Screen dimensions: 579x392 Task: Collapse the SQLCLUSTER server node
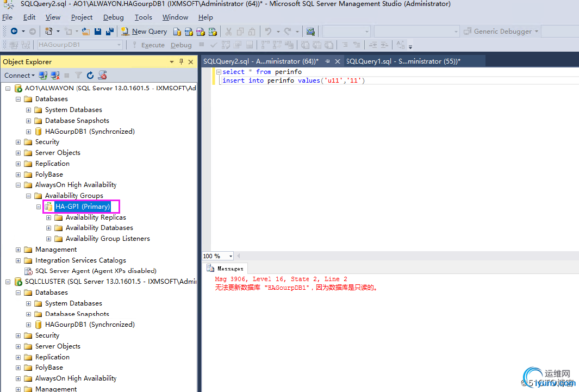pyautogui.click(x=8, y=282)
